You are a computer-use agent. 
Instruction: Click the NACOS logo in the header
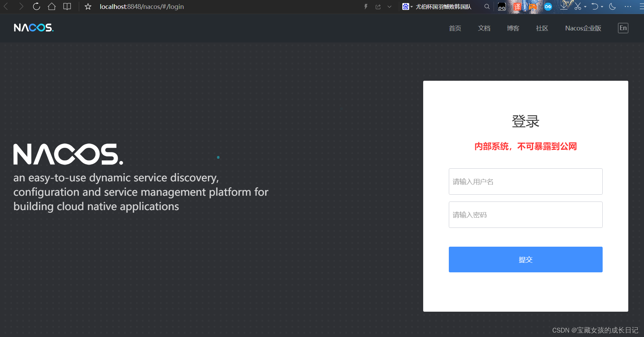(x=33, y=28)
